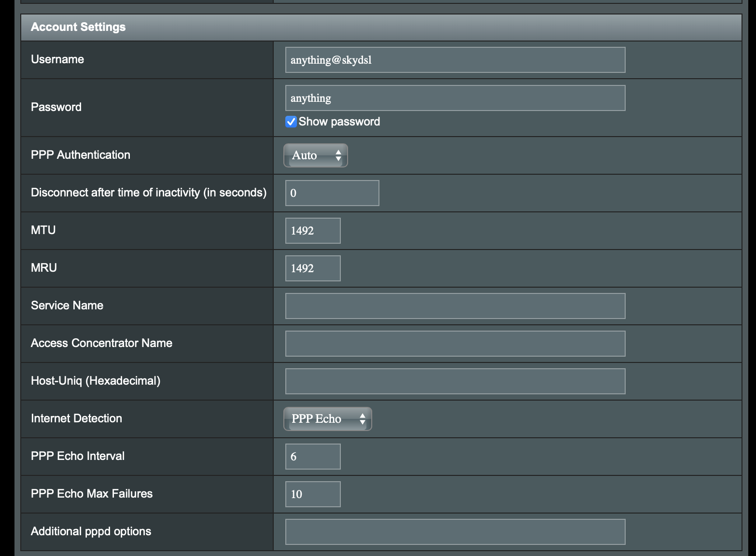Select the PPP Echo Interval field
Image resolution: width=756 pixels, height=556 pixels.
coord(312,456)
